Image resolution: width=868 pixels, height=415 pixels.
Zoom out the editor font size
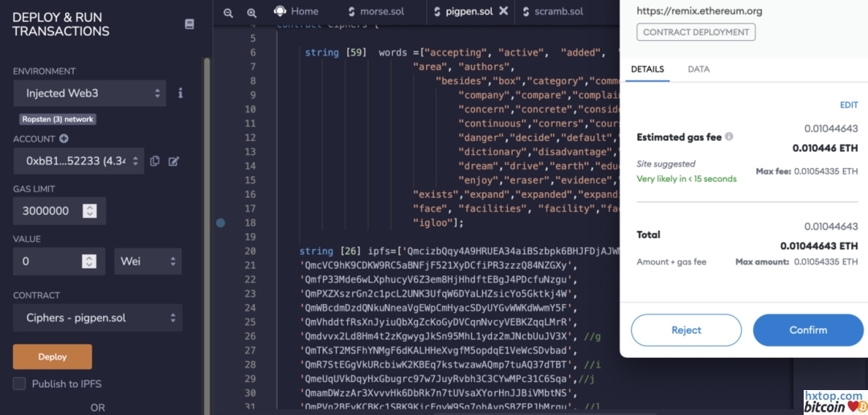(x=228, y=12)
